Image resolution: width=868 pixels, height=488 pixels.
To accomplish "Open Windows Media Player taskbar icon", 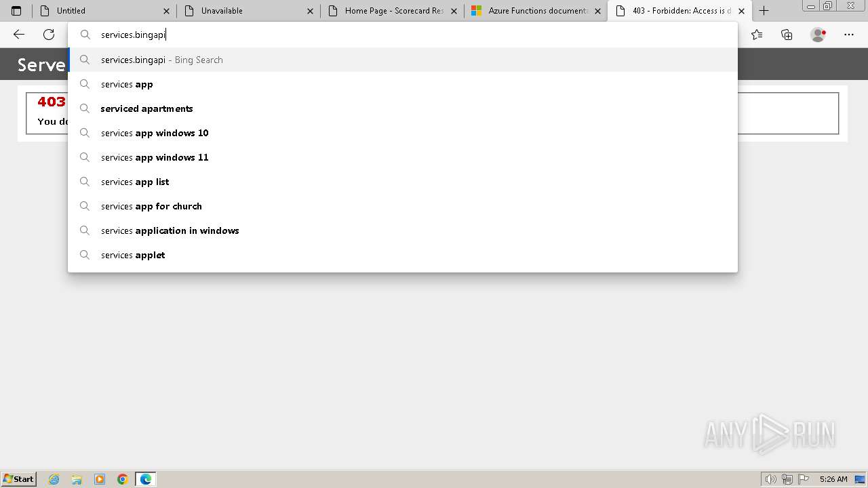I will tap(100, 479).
